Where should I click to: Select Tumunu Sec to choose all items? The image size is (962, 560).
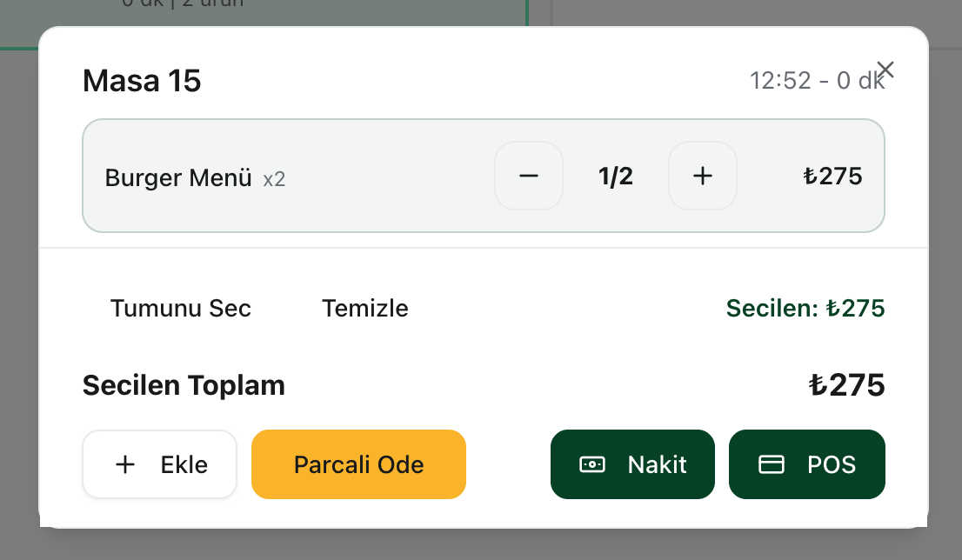(180, 308)
